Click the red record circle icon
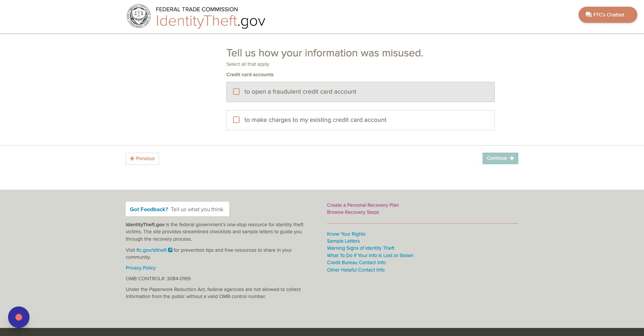 tap(19, 317)
